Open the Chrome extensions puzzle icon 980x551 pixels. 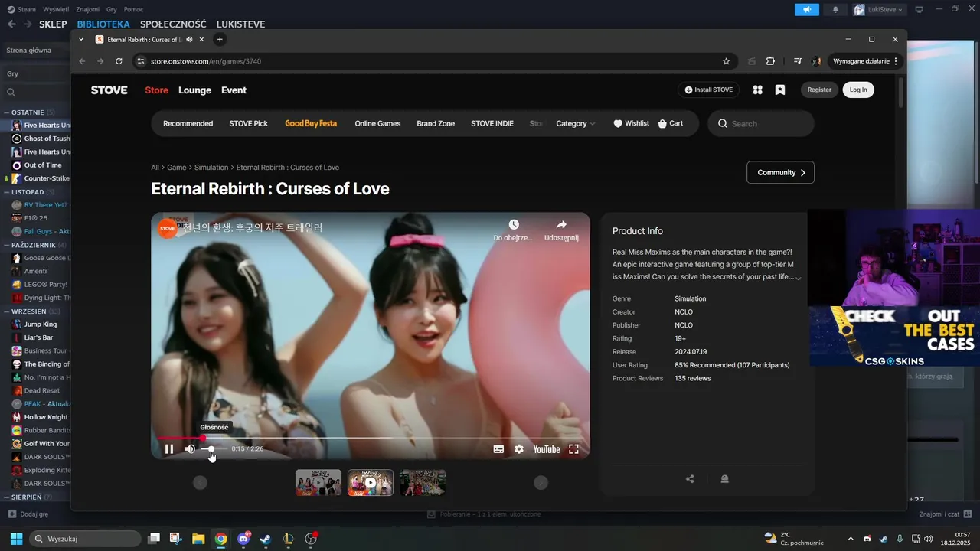[x=770, y=61]
